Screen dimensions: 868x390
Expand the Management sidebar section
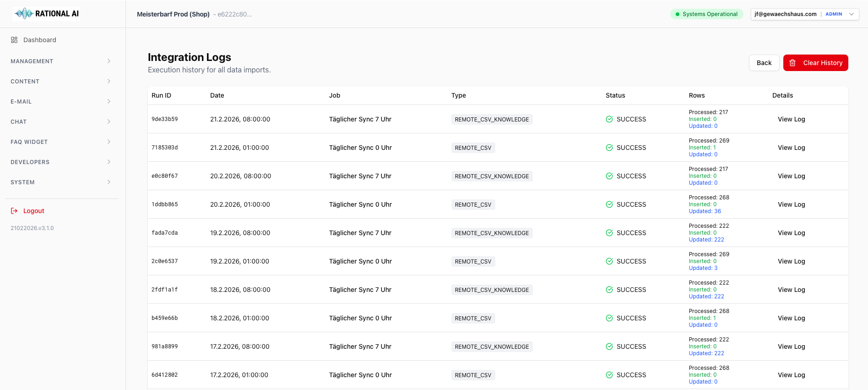60,61
